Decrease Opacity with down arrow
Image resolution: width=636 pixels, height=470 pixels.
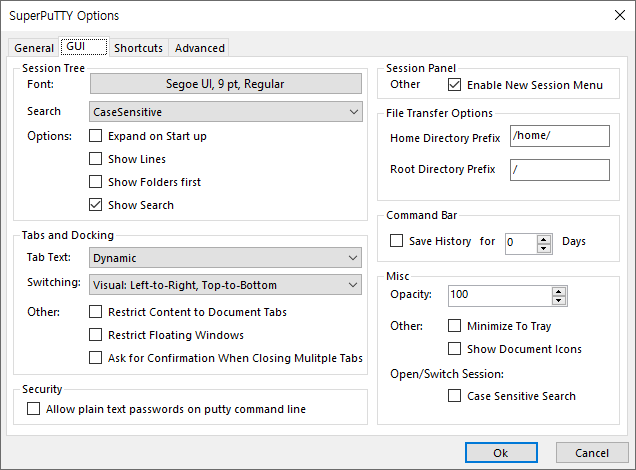(x=559, y=300)
